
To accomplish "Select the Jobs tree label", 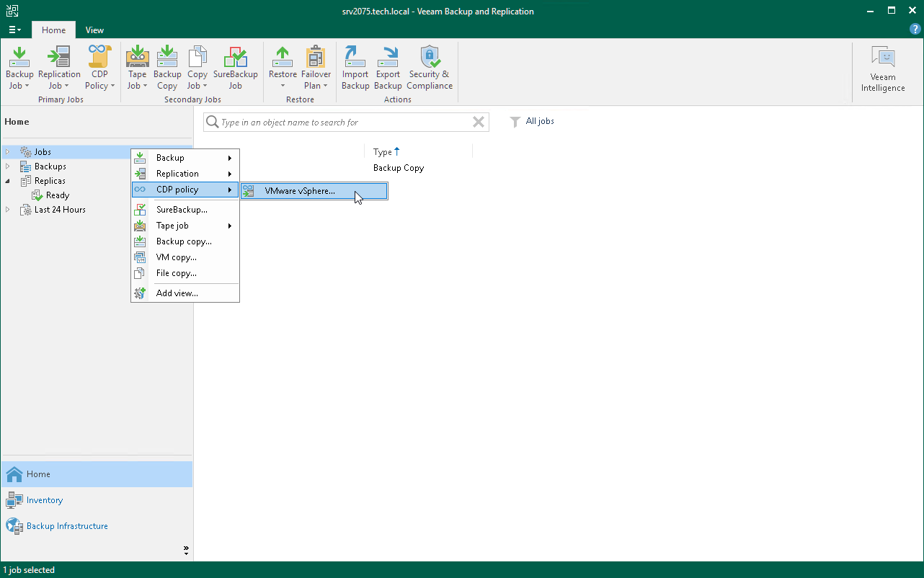I will [43, 152].
